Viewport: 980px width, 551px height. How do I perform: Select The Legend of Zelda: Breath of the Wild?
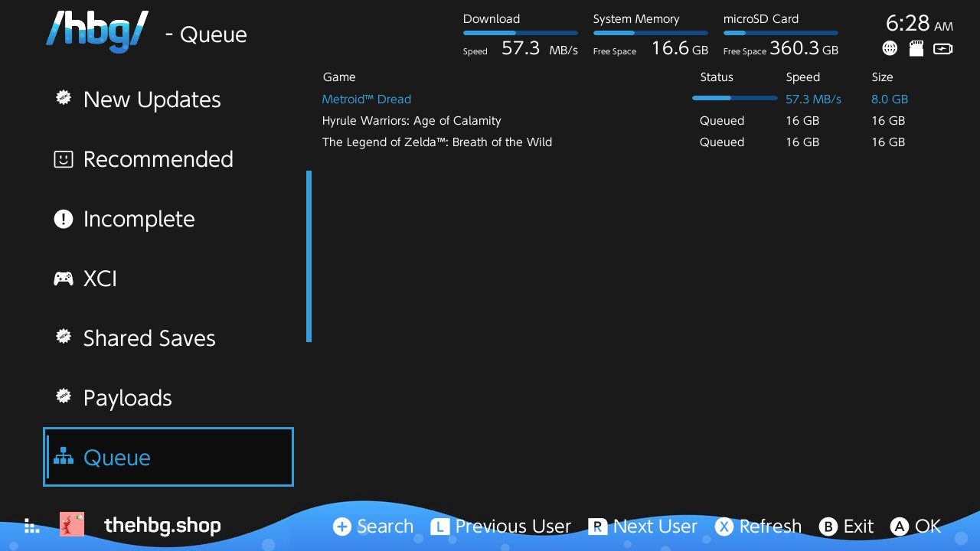coord(437,142)
